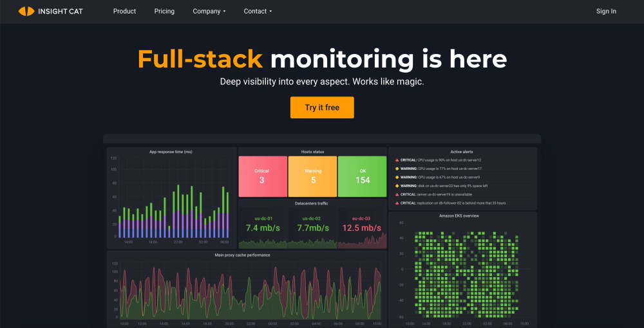The image size is (644, 328).
Task: Click the Insight Cat logo icon
Action: click(26, 11)
